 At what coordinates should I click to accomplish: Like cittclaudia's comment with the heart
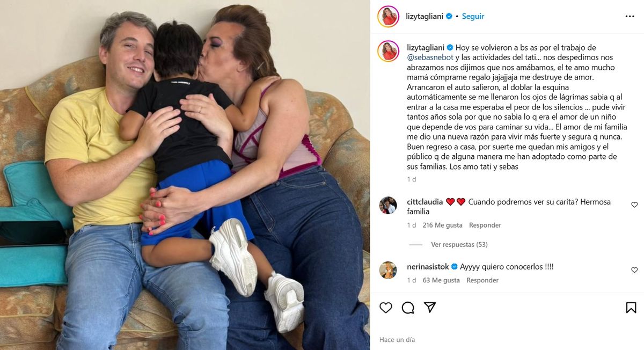634,205
